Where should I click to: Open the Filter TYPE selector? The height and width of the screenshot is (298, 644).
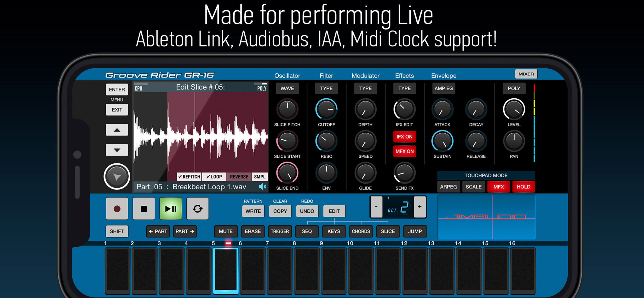[x=326, y=88]
